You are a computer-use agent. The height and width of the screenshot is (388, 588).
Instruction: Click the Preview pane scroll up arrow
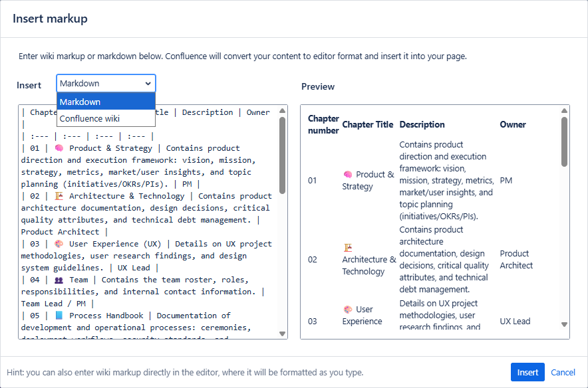click(x=564, y=110)
